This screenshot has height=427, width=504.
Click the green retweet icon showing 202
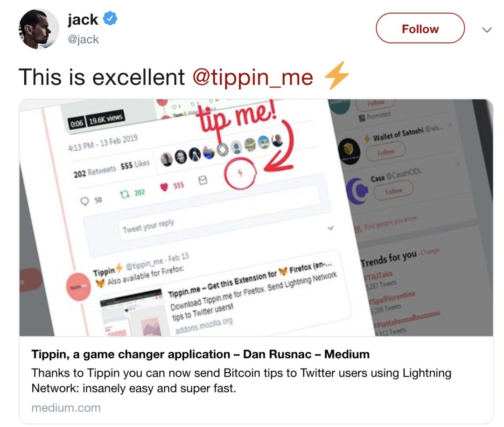pyautogui.click(x=125, y=194)
